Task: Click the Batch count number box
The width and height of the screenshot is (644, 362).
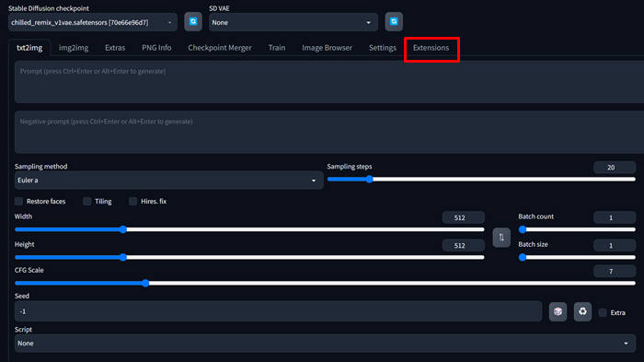Action: click(615, 217)
